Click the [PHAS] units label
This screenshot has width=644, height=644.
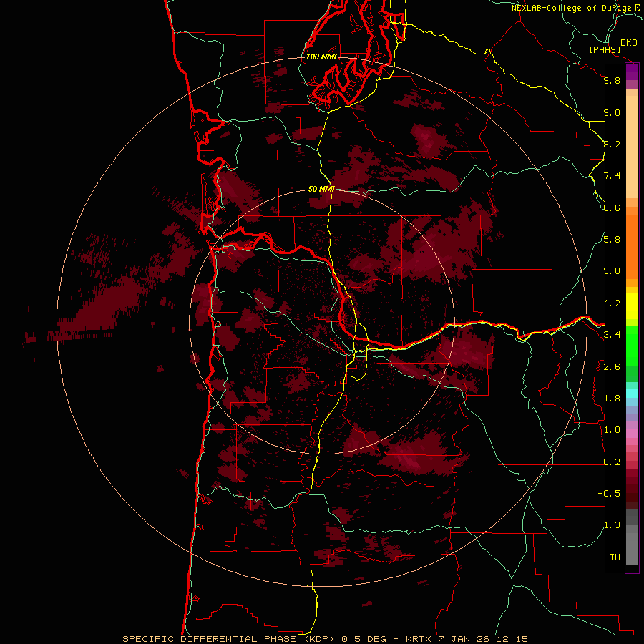point(605,49)
